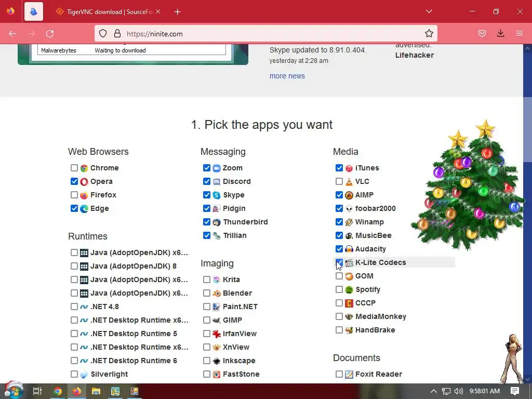Uncheck the Opera checkbox

coord(74,181)
